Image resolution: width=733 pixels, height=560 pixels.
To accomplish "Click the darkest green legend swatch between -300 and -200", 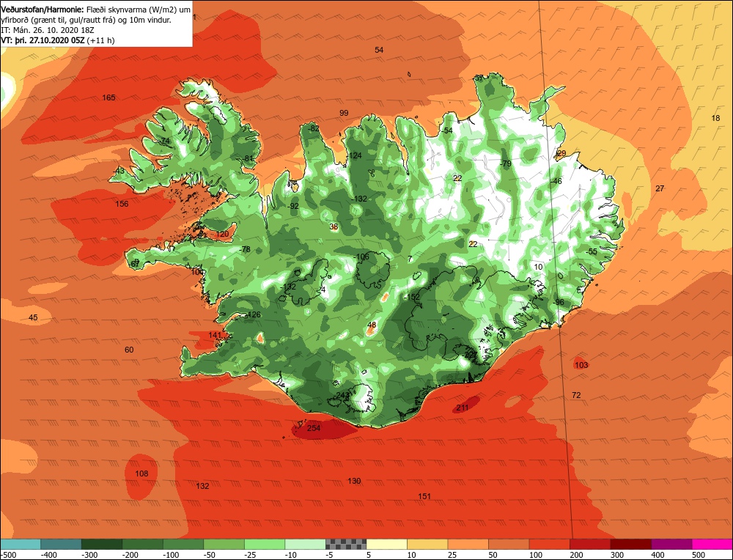I will tap(101, 544).
